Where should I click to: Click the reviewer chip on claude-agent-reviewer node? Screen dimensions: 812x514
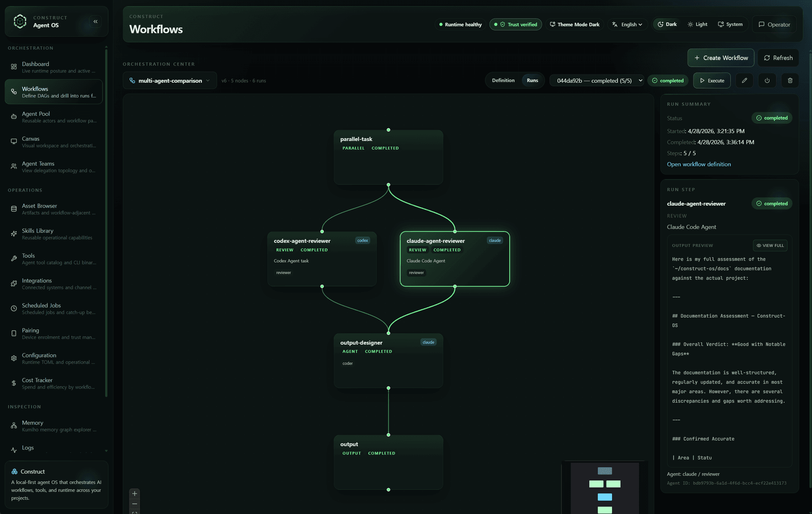click(x=417, y=273)
